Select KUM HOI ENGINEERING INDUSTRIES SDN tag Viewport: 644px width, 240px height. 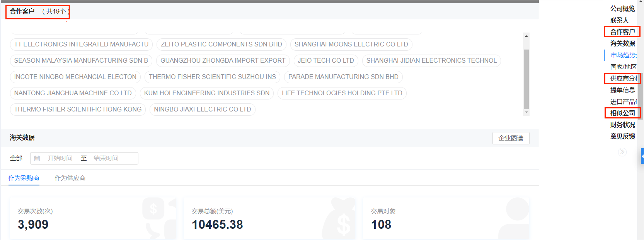pyautogui.click(x=207, y=93)
